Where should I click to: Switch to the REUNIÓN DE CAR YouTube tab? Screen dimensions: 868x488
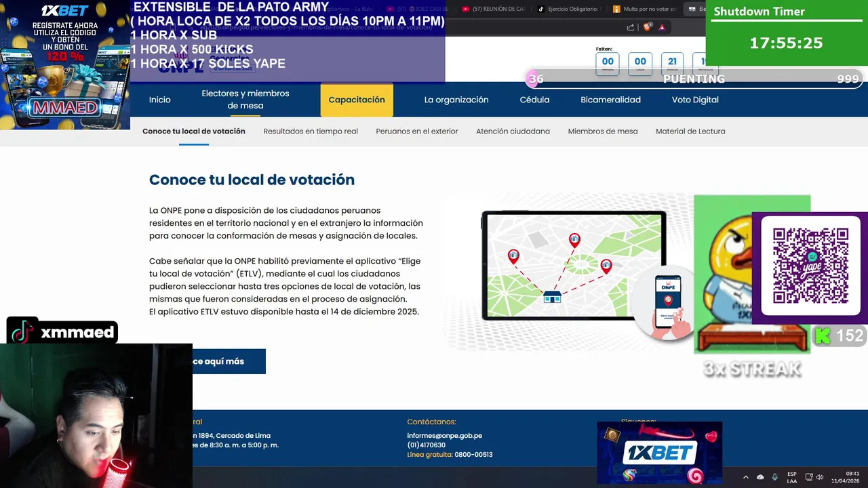pyautogui.click(x=493, y=9)
